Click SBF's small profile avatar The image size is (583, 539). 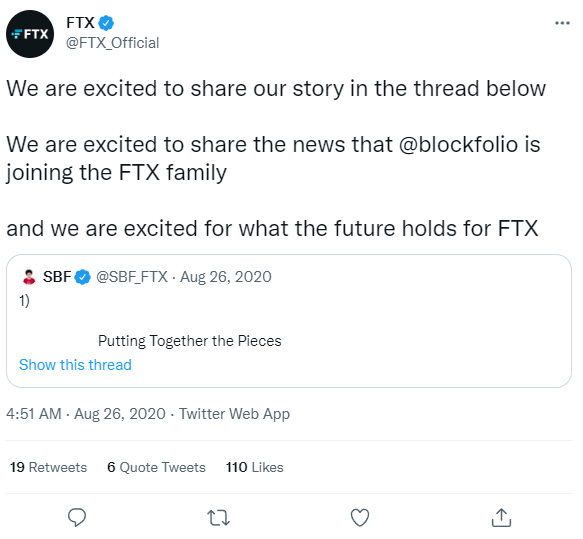[x=29, y=277]
